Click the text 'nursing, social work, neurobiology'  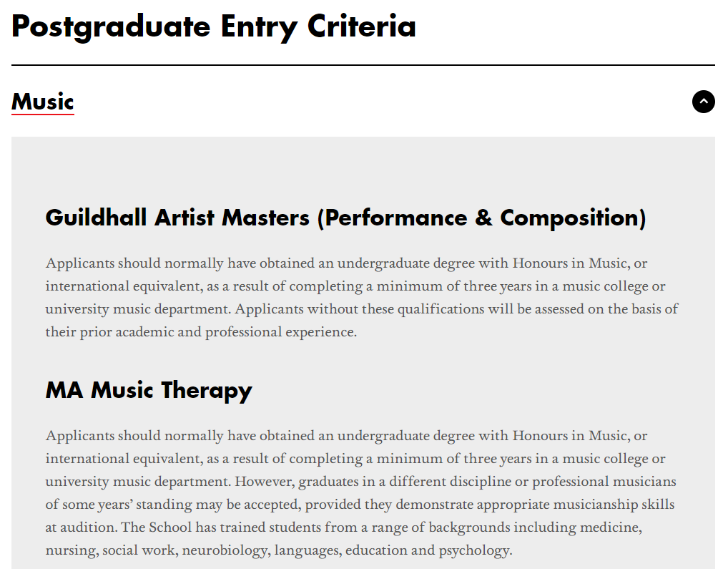tap(157, 550)
